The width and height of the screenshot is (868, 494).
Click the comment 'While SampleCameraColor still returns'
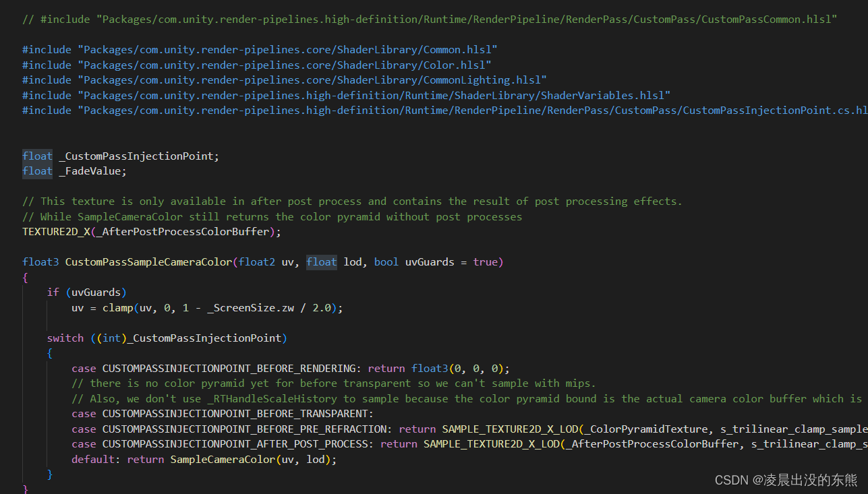point(272,217)
